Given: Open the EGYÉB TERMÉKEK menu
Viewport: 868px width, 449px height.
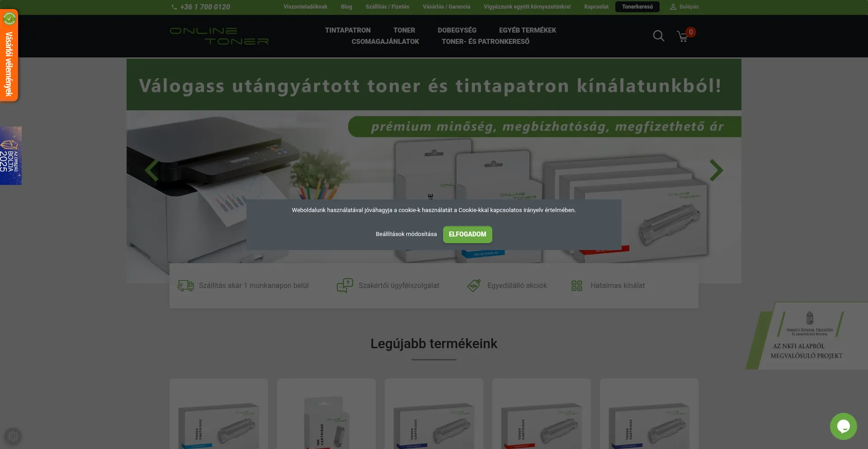Looking at the screenshot, I should 528,30.
